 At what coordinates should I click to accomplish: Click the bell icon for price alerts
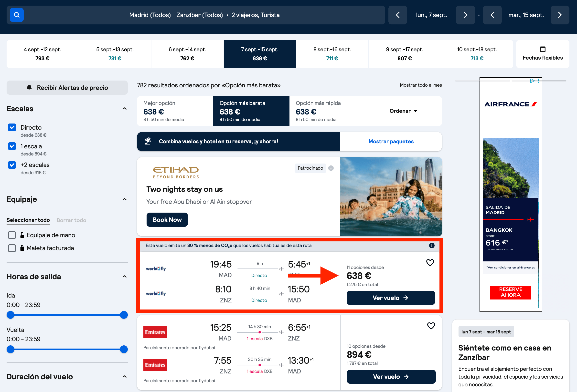pyautogui.click(x=29, y=88)
